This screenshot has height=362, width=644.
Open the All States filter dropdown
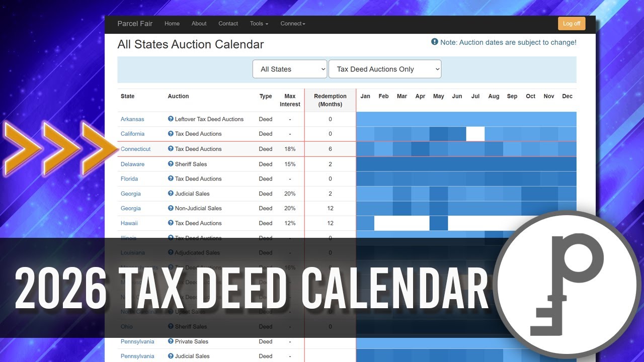pyautogui.click(x=290, y=69)
